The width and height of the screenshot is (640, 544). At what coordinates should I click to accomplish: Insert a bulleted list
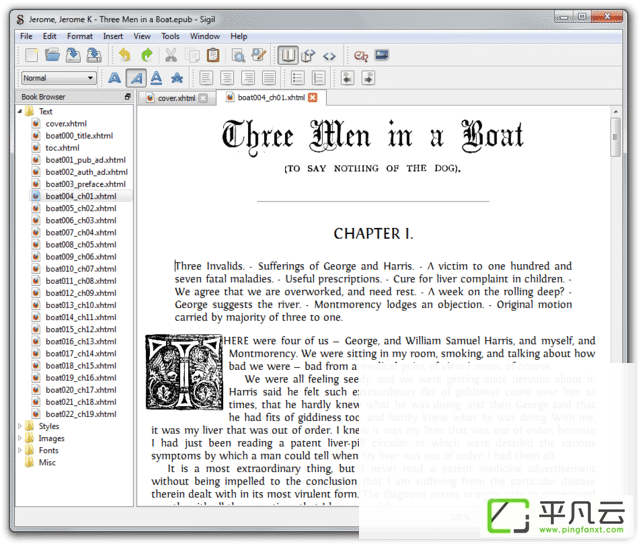[x=298, y=78]
